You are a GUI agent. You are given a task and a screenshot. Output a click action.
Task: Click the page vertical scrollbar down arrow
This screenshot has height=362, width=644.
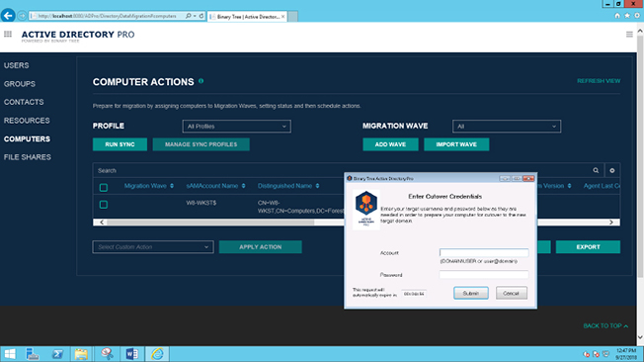[x=640, y=337]
